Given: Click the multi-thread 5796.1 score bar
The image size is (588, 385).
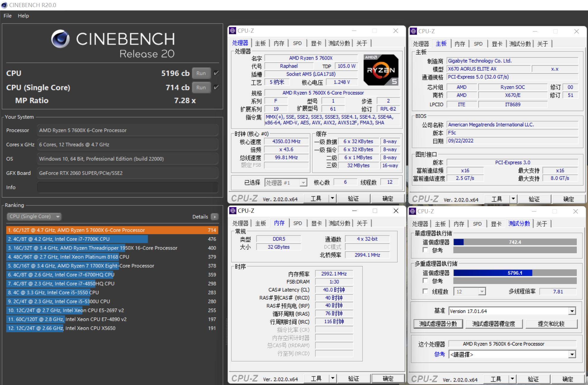Looking at the screenshot, I should [515, 273].
